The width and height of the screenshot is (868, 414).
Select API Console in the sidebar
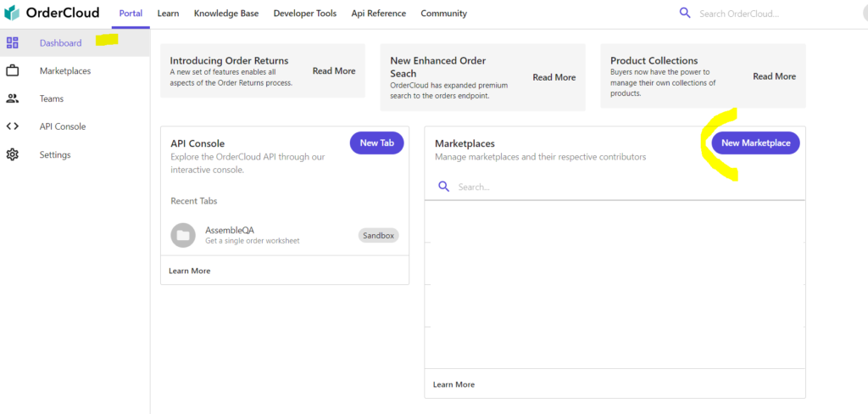pos(75,126)
